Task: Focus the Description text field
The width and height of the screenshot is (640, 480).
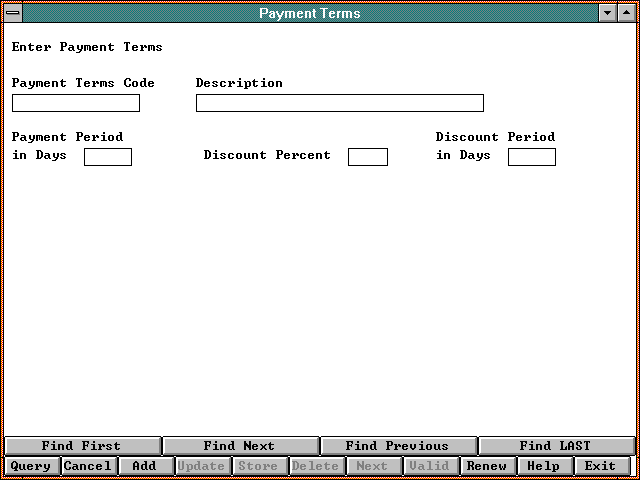Action: (339, 103)
